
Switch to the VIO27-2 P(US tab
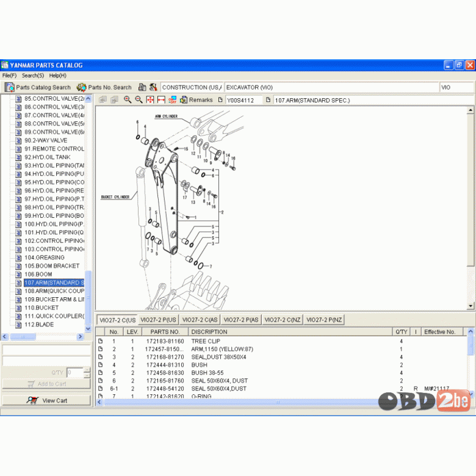click(x=158, y=320)
